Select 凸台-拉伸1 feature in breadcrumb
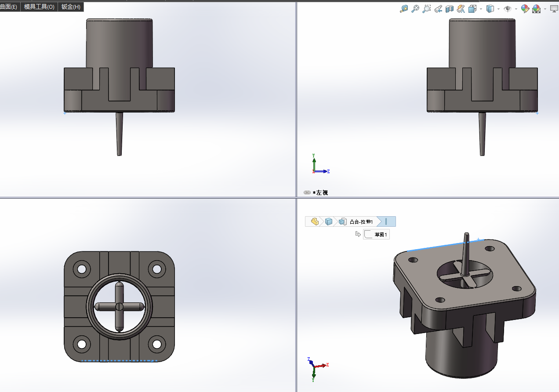 point(356,221)
